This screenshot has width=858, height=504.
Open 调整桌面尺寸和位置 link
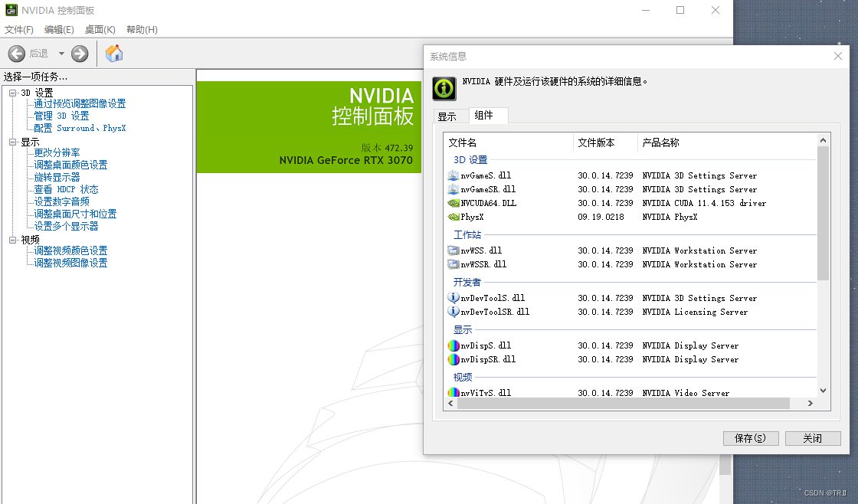(x=76, y=214)
